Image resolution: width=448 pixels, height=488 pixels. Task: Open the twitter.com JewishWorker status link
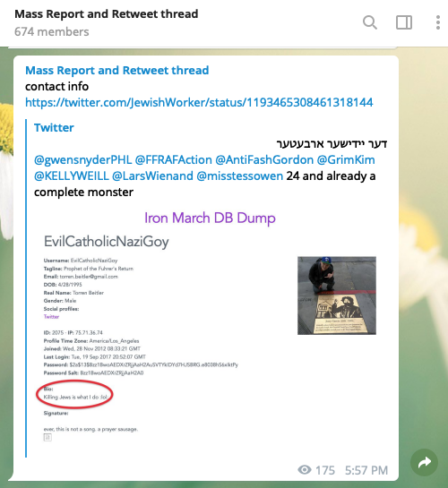[199, 102]
